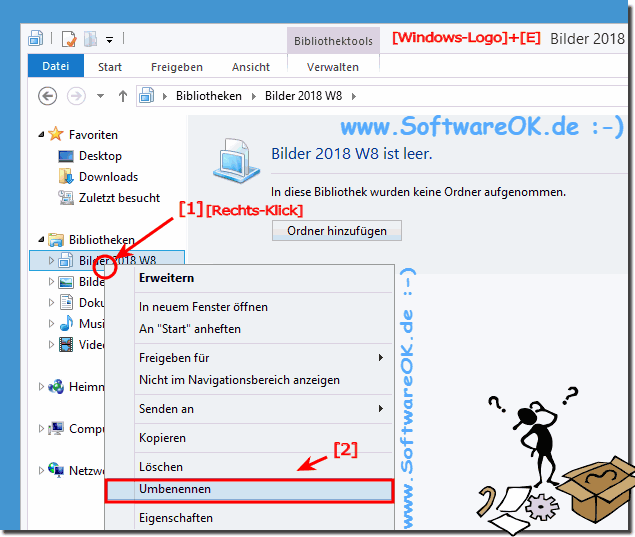Open the recent locations dropdown arrow
This screenshot has height=537, width=635.
pyautogui.click(x=100, y=96)
